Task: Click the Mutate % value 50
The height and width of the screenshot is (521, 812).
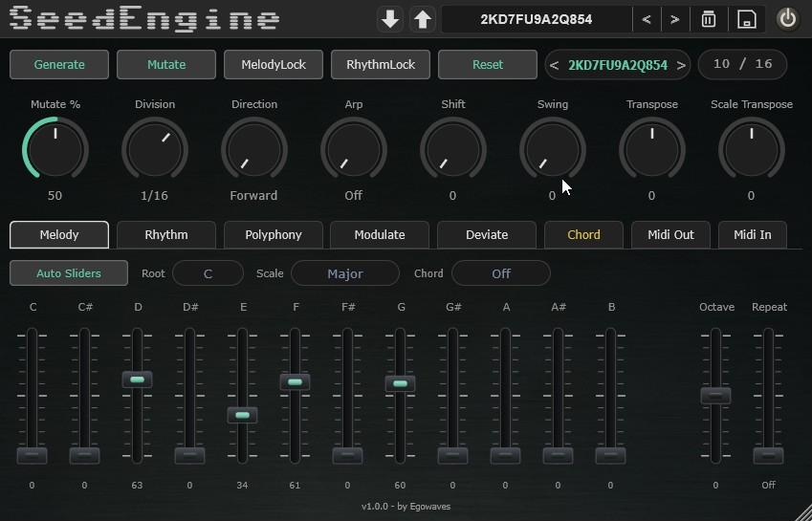Action: [x=55, y=196]
